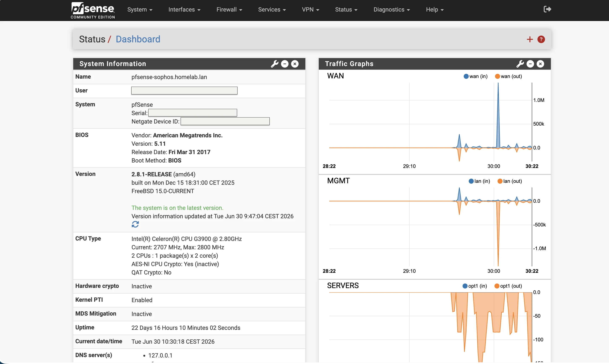Click the redacted Serial field
Viewport: 609px width, 364px height.
[x=193, y=113]
